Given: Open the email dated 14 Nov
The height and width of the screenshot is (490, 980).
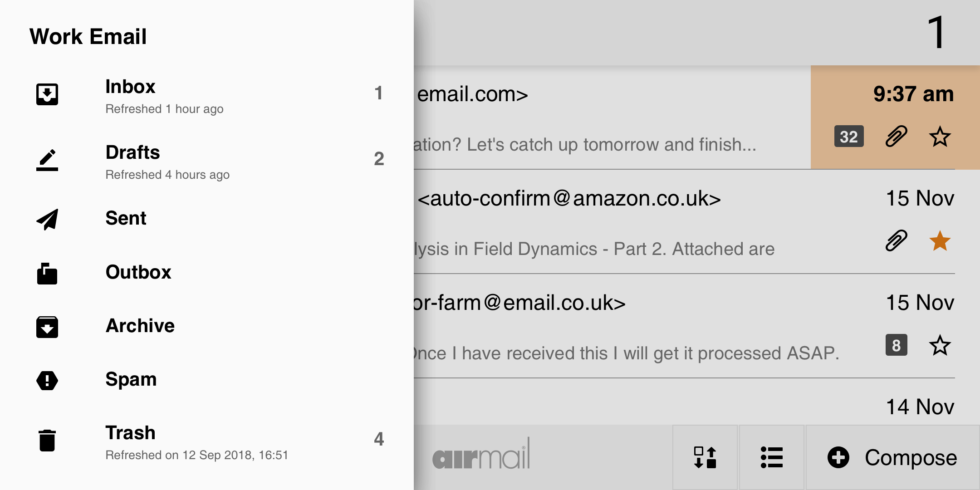Looking at the screenshot, I should pos(685,402).
